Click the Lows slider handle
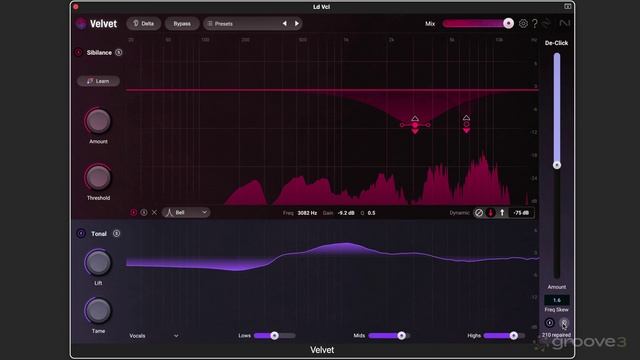 point(275,336)
